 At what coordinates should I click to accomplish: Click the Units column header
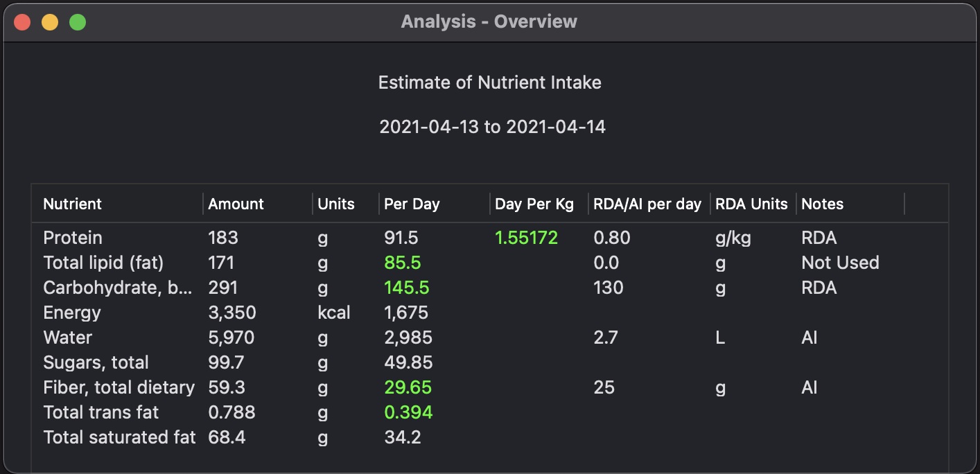[336, 204]
